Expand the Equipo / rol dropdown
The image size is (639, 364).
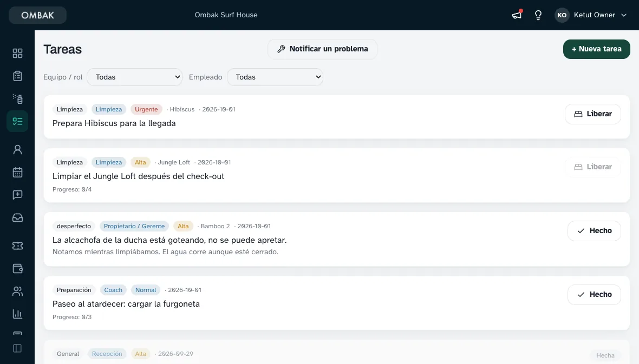(x=134, y=77)
